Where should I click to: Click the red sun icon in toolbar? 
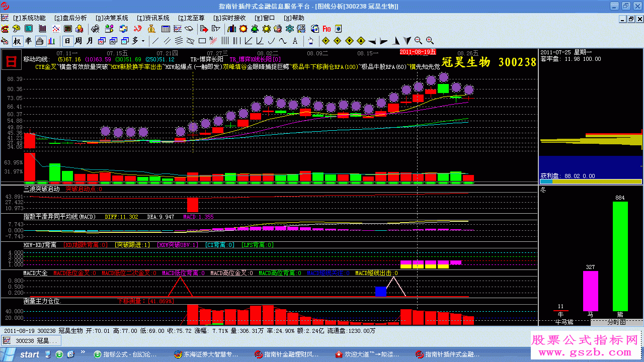(244, 29)
